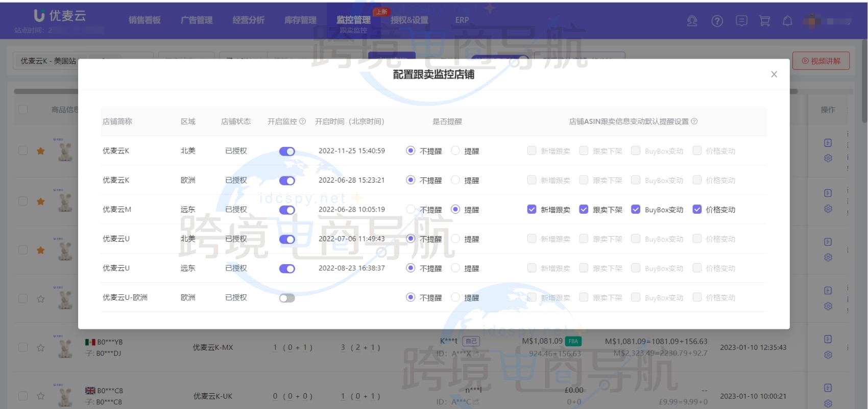Click settings gear in 2023-01-10 12:35:43 row
868x409 pixels.
pyautogui.click(x=828, y=354)
